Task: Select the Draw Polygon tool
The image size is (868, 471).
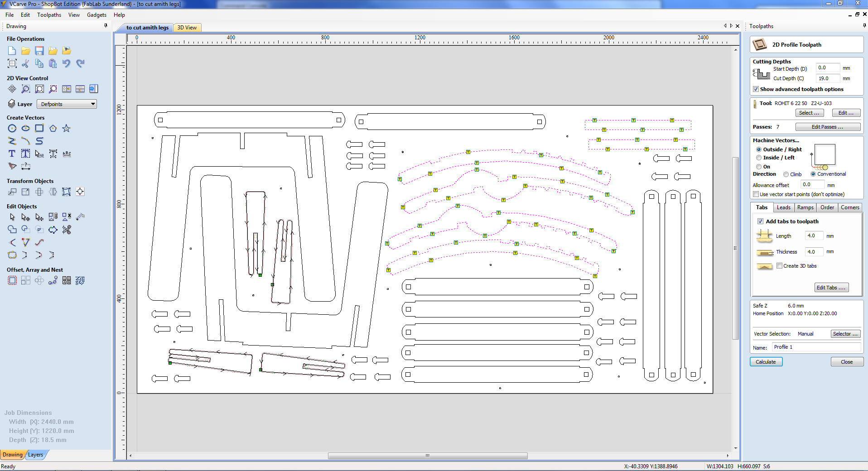Action: pyautogui.click(x=53, y=128)
